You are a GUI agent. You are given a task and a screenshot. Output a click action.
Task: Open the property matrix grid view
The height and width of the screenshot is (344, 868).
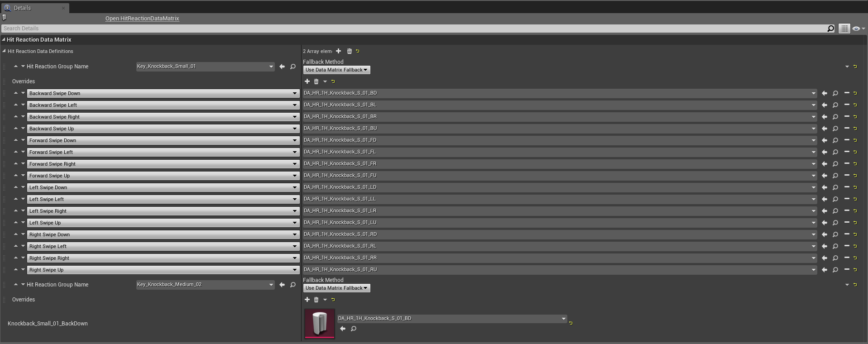844,29
